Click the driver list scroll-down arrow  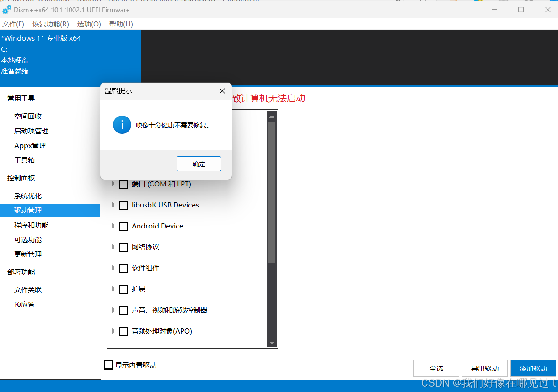[x=272, y=343]
